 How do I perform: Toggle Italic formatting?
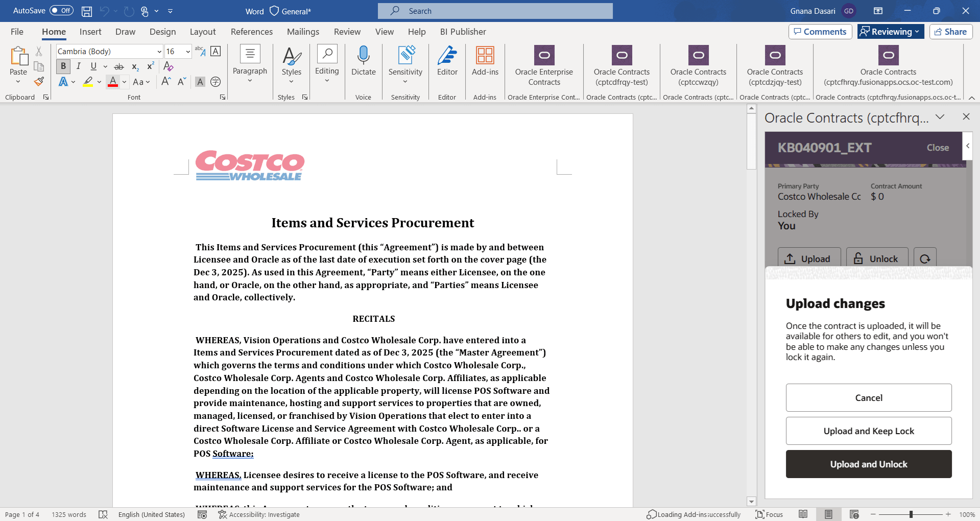(79, 66)
